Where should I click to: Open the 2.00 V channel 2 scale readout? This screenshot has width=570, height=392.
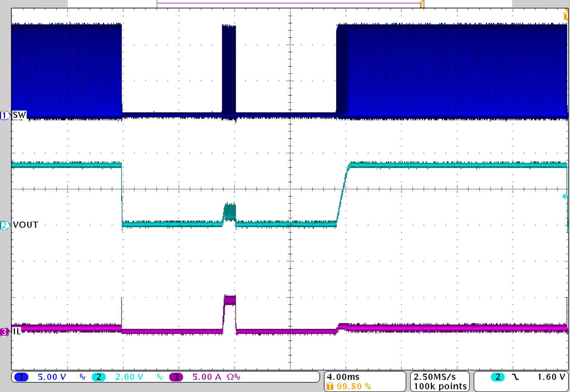129,377
